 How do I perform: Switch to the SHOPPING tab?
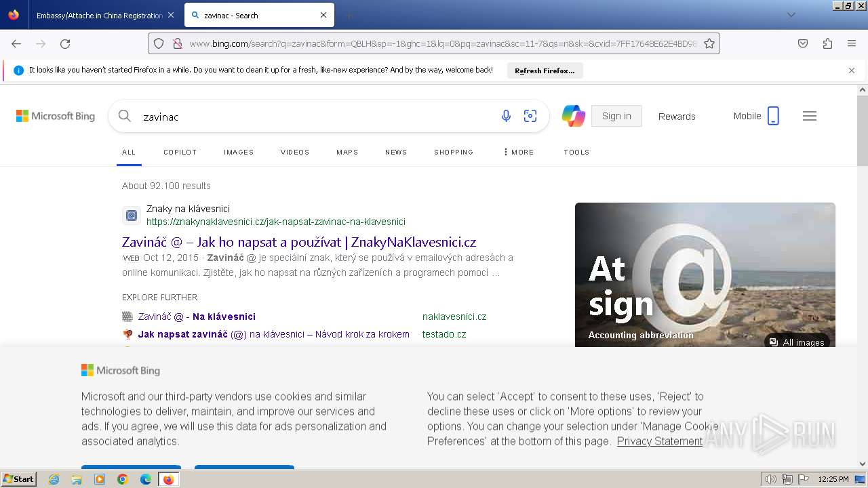point(454,152)
